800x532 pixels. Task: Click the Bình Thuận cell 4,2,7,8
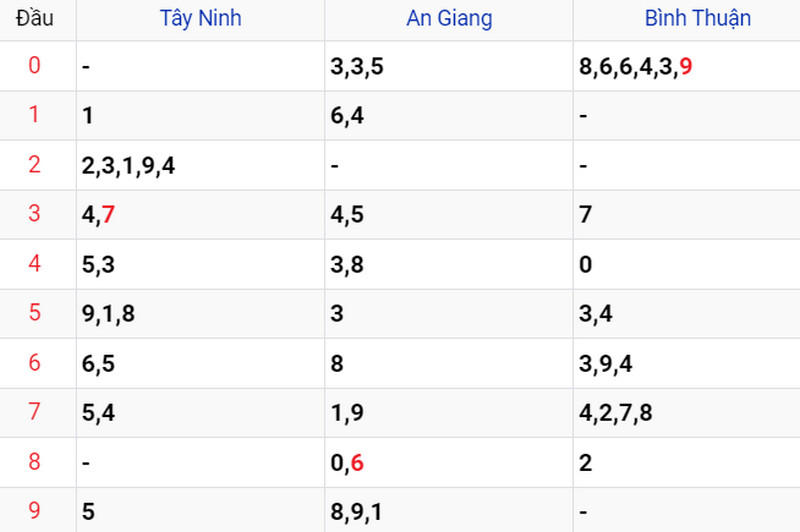point(615,413)
